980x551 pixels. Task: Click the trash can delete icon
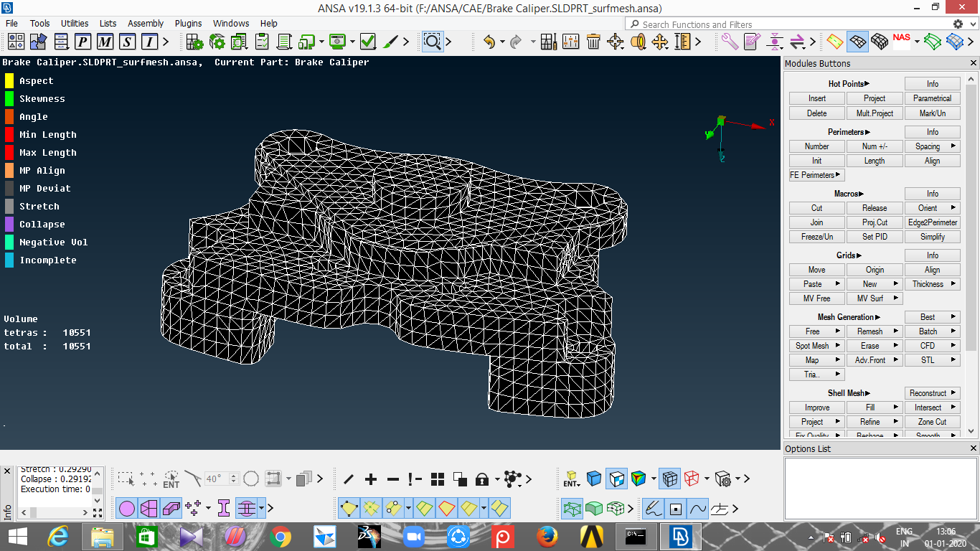point(593,42)
